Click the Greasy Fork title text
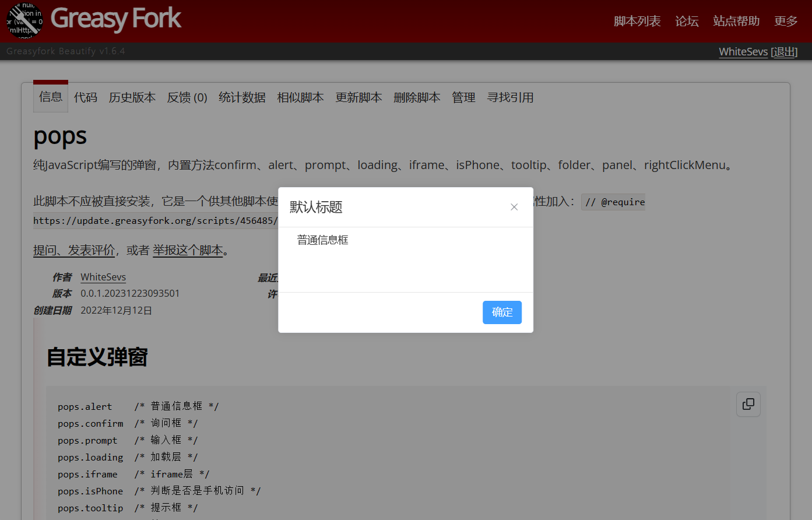This screenshot has width=812, height=520. pos(116,19)
